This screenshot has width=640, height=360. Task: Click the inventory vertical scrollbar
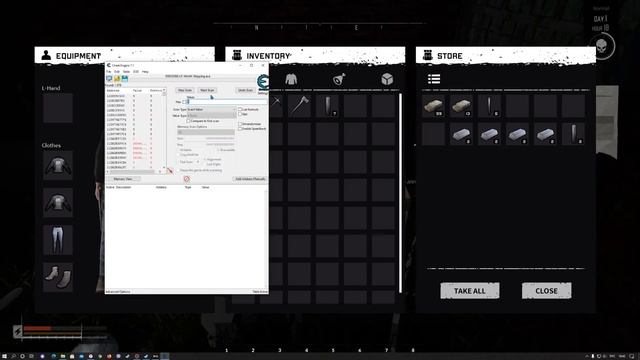(400, 193)
